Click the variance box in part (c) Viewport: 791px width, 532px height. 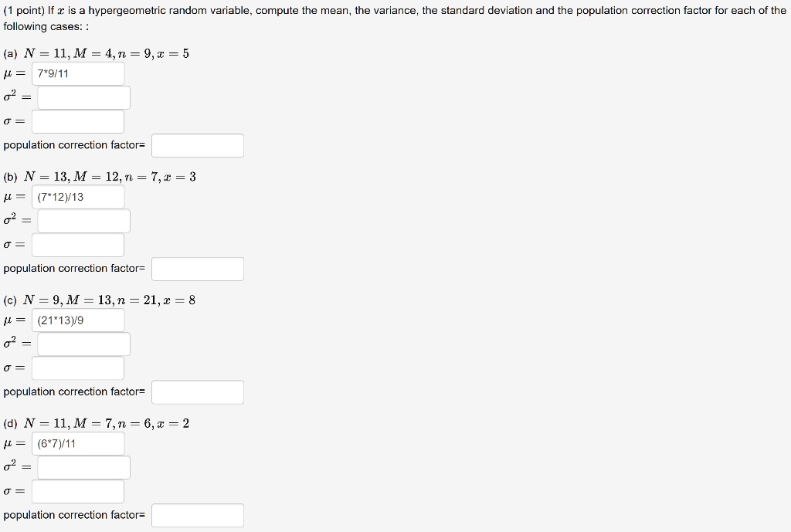coord(83,344)
